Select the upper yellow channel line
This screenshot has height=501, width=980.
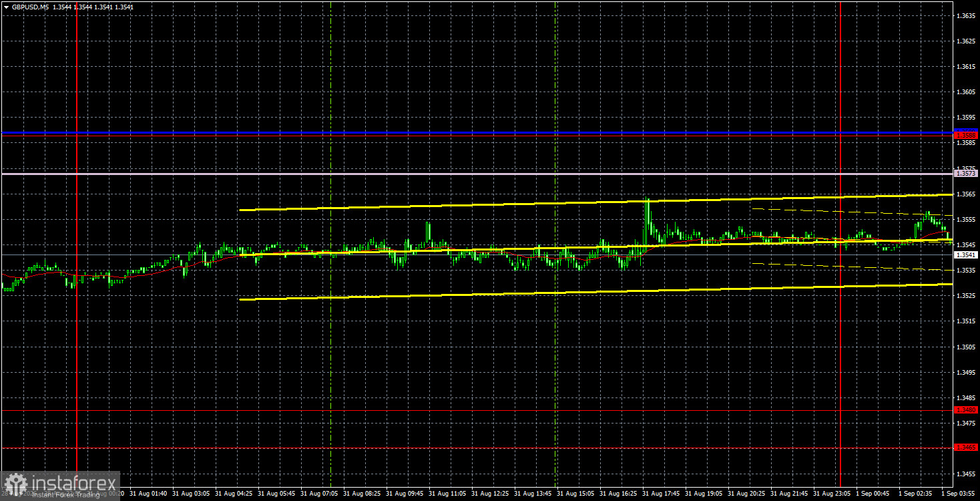(x=595, y=202)
